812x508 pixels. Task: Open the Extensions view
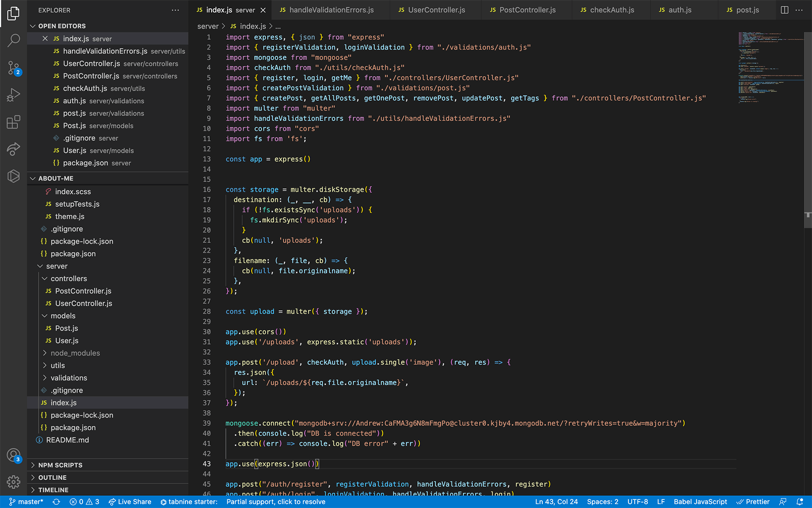coord(14,122)
